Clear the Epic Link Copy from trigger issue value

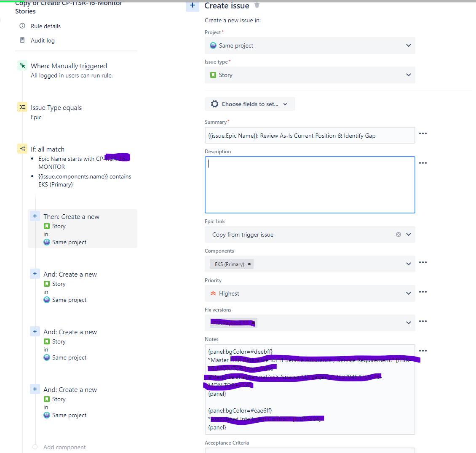pos(398,234)
